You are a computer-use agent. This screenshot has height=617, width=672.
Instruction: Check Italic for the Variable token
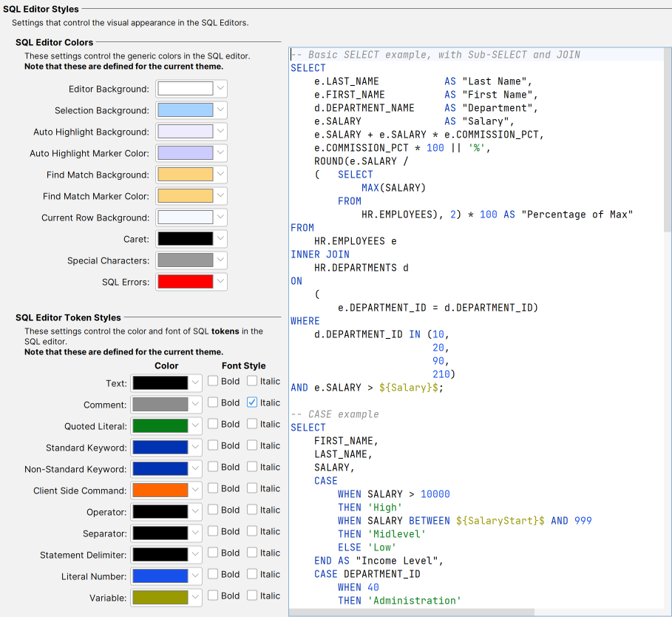click(x=252, y=596)
